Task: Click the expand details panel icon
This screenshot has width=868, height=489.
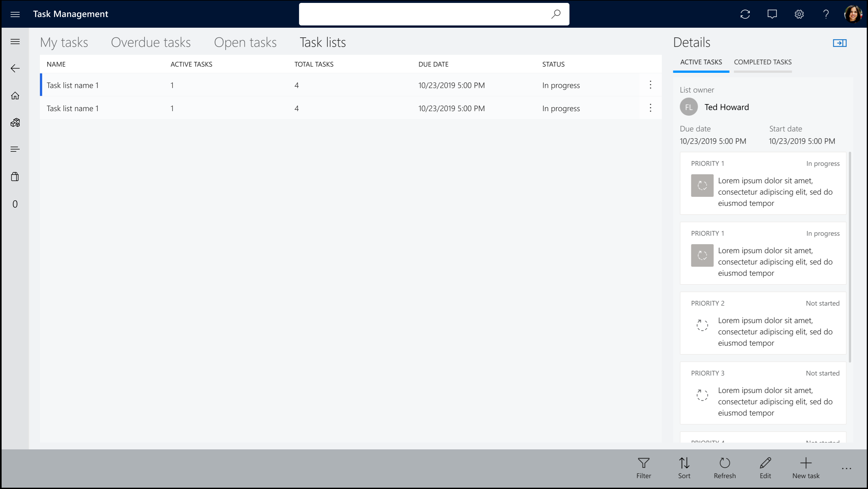Action: [840, 43]
